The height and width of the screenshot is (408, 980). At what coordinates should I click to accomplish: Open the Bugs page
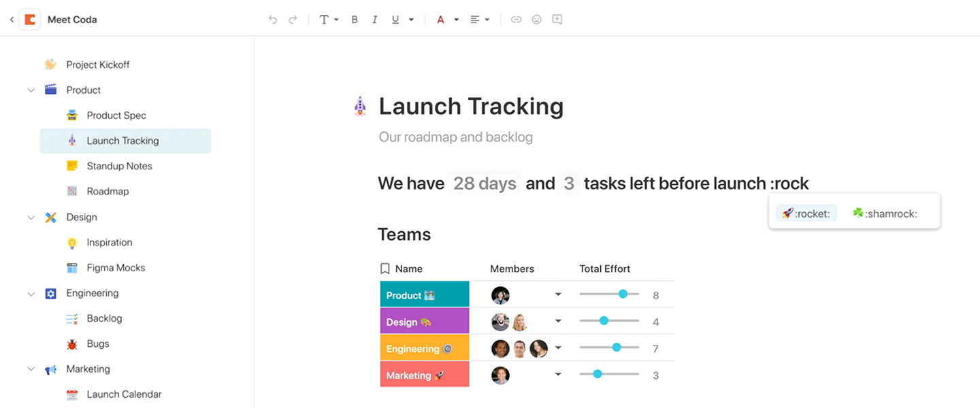coord(98,344)
